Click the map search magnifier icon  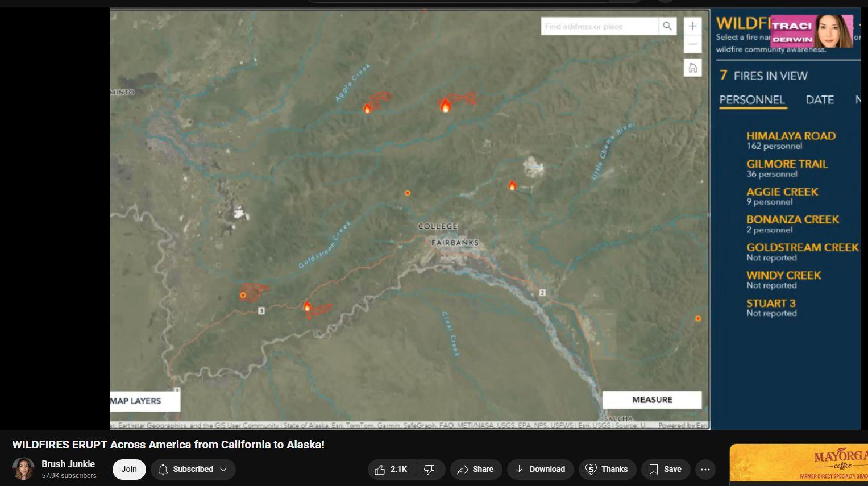tap(667, 26)
